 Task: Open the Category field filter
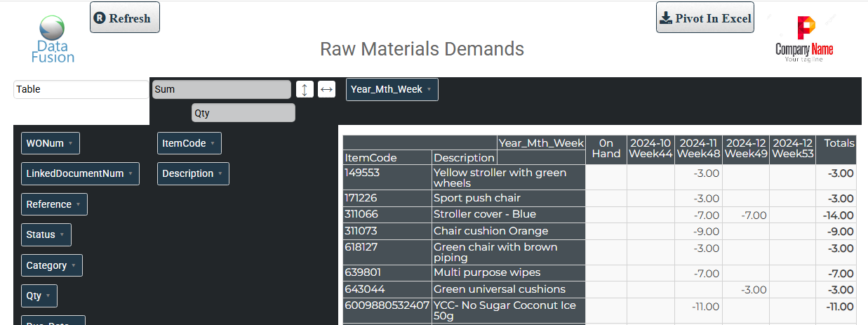[73, 265]
